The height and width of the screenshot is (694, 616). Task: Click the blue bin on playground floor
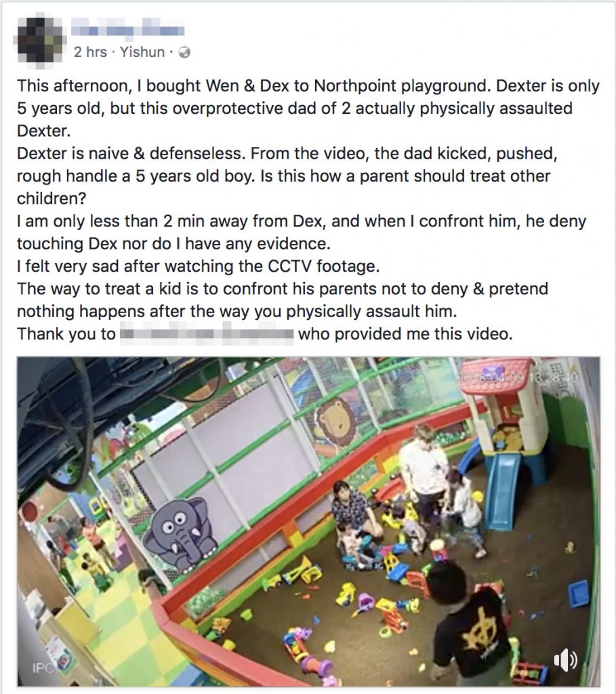coord(578,593)
